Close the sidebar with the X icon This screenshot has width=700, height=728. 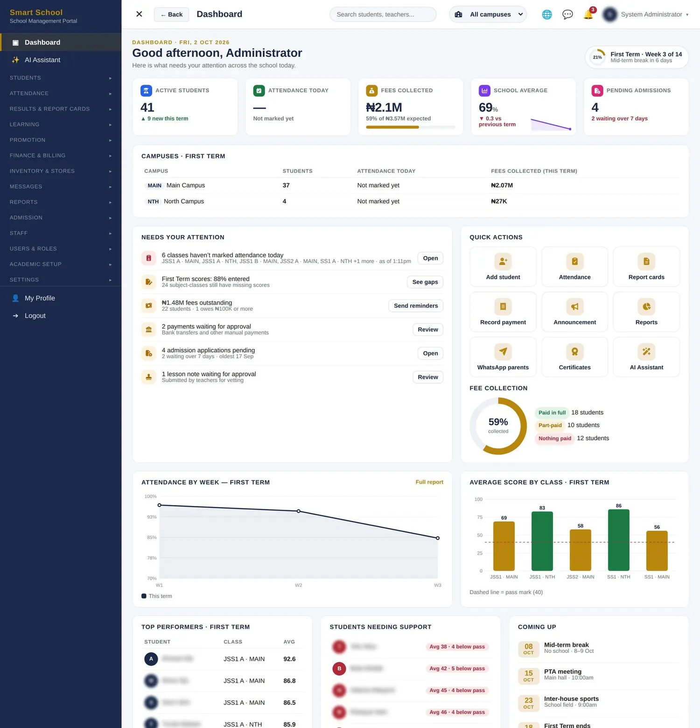(x=139, y=14)
